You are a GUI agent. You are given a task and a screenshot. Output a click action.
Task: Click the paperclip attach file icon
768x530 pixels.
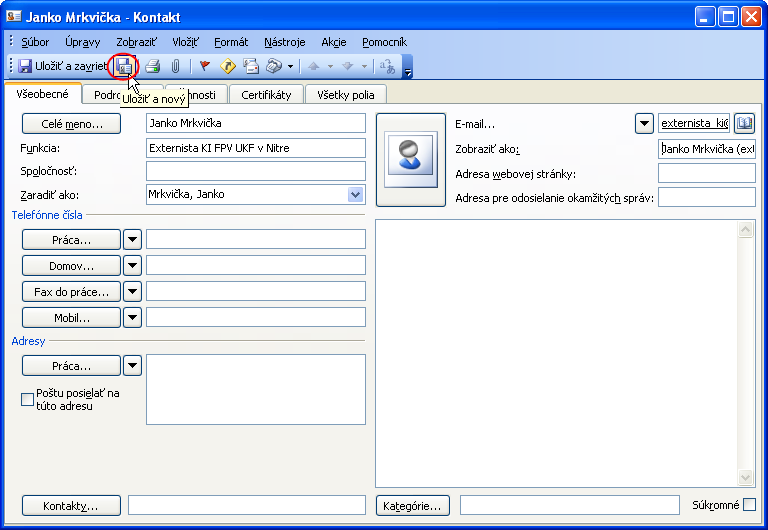pyautogui.click(x=175, y=66)
